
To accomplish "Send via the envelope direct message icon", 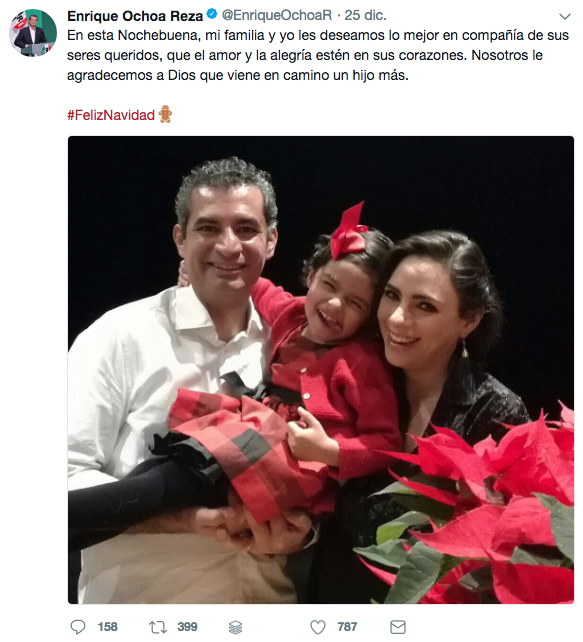I will click(398, 627).
